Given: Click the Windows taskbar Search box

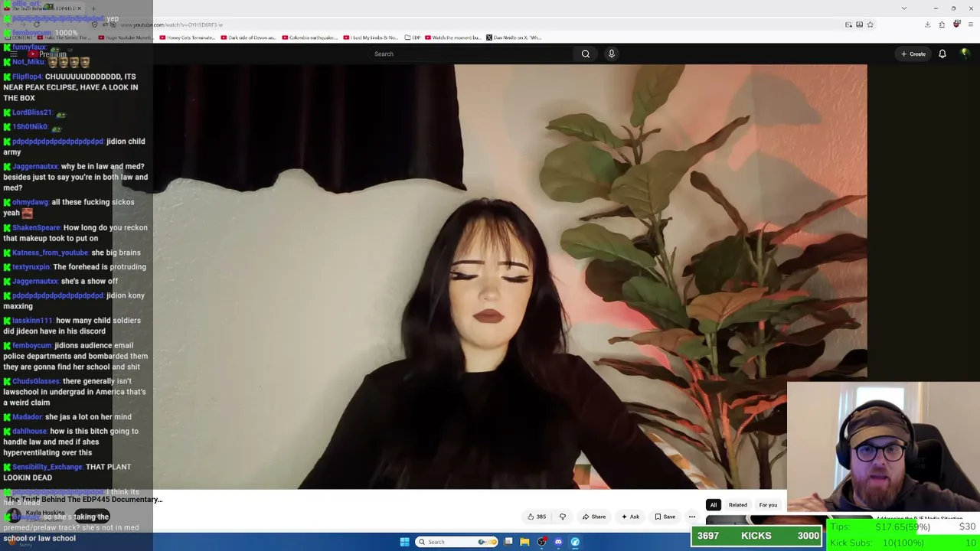Looking at the screenshot, I should [x=456, y=542].
